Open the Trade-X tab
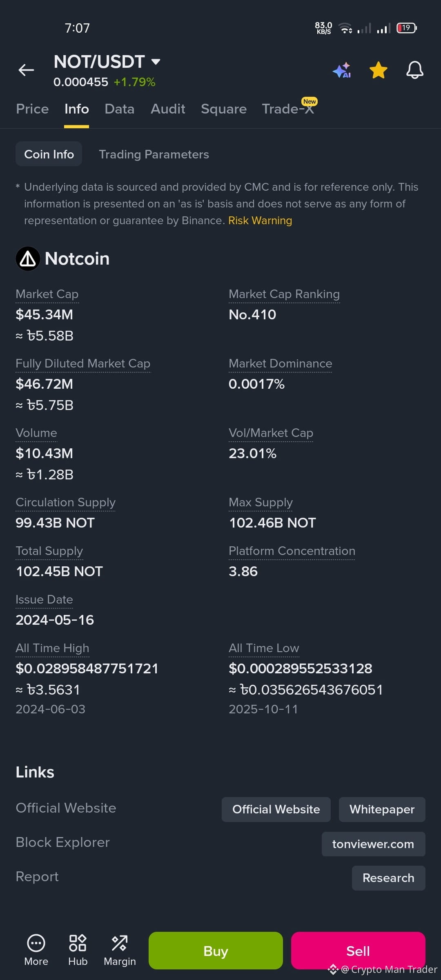Viewport: 441px width, 980px height. [288, 108]
